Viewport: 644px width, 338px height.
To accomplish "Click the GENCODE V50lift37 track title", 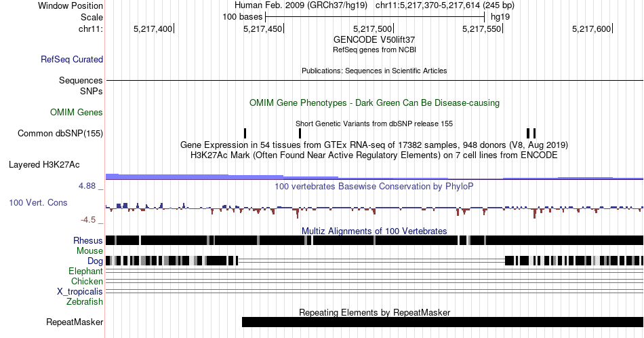I will pyautogui.click(x=374, y=39).
